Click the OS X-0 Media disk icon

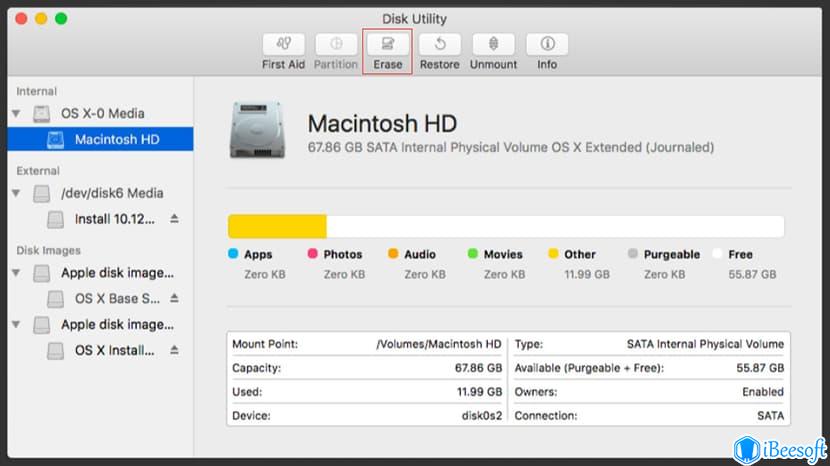[x=42, y=114]
